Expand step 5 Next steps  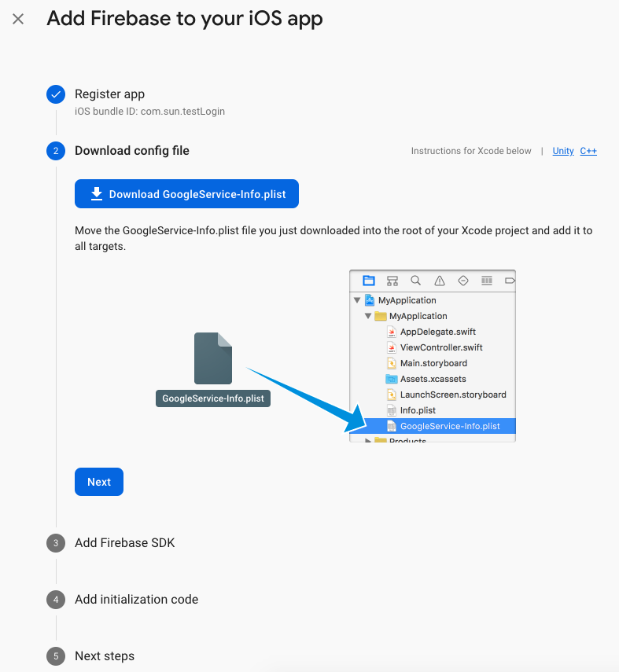click(x=105, y=655)
